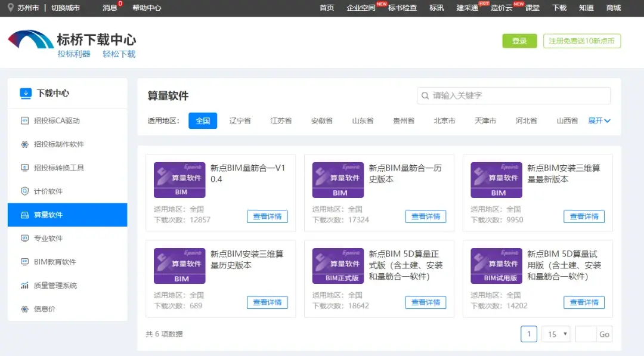The width and height of the screenshot is (644, 356).
Task: Select the 山西省 region filter
Action: pyautogui.click(x=567, y=120)
